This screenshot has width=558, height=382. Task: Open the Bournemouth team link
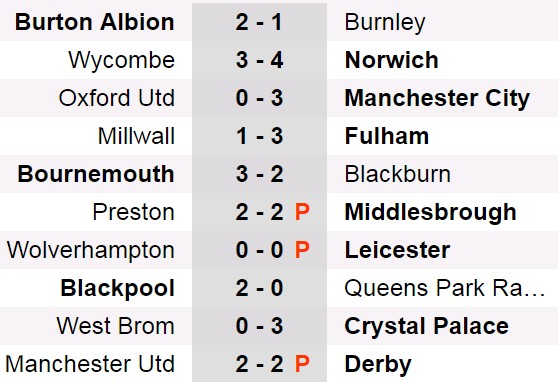(96, 174)
